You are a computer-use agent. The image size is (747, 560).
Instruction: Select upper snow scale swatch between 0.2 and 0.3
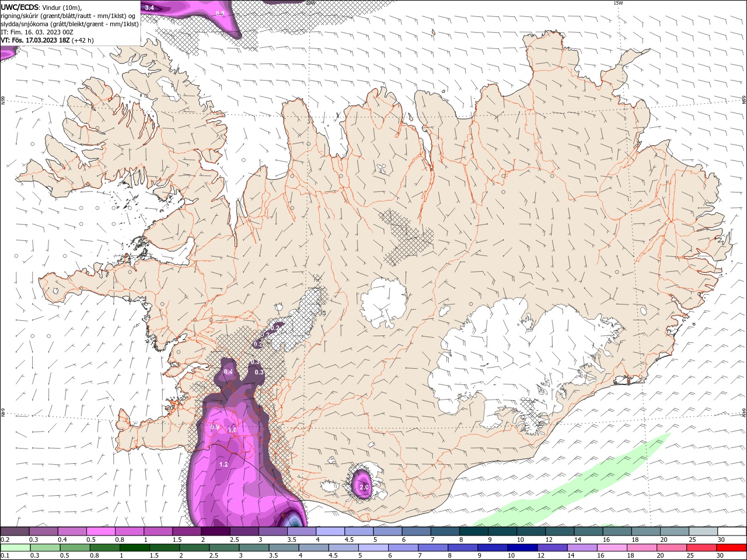(15, 531)
